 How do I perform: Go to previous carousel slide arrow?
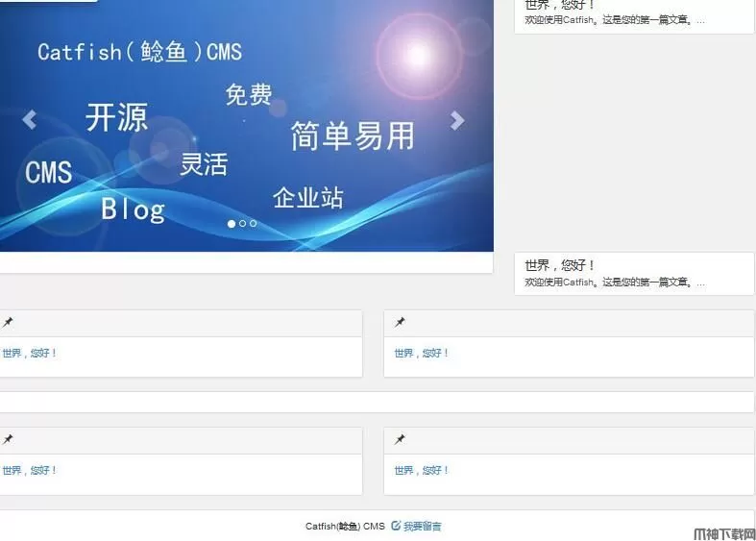point(30,119)
